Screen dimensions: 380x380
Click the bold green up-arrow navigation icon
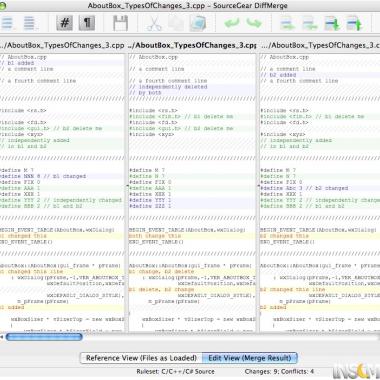coord(354,23)
